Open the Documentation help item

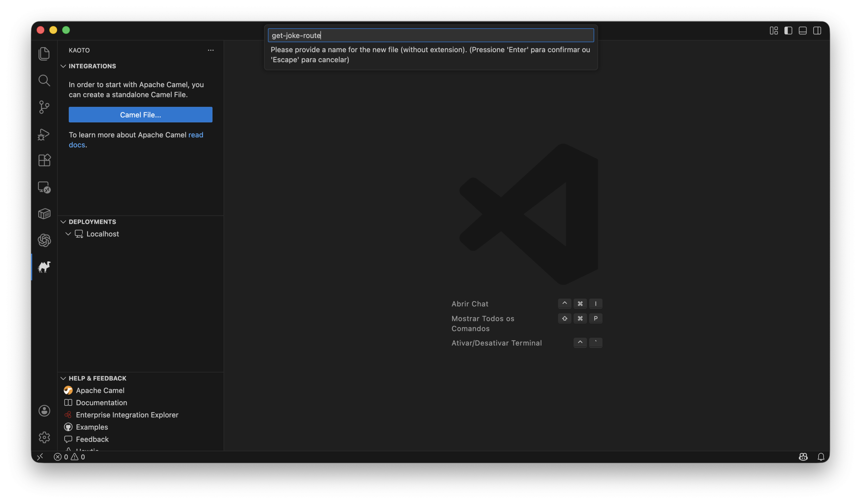pos(101,402)
